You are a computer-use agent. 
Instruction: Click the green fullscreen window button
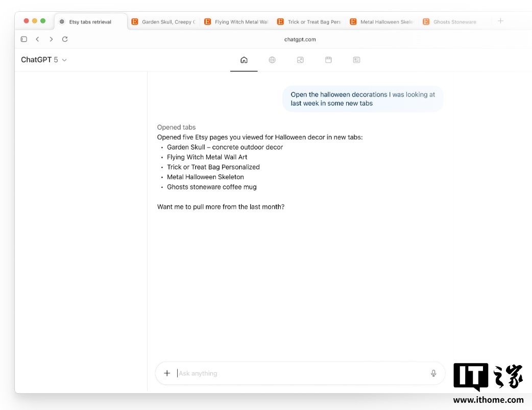(43, 21)
